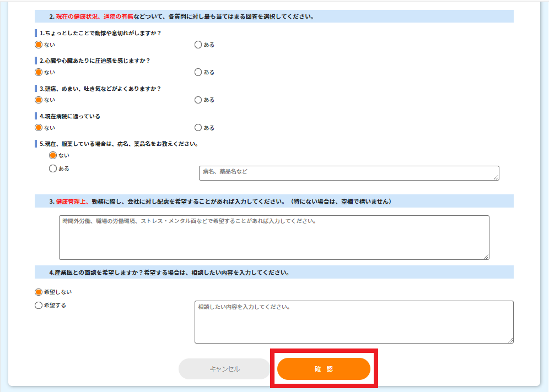
Task: Select ある for question 4 hospital visits
Action: coord(198,128)
